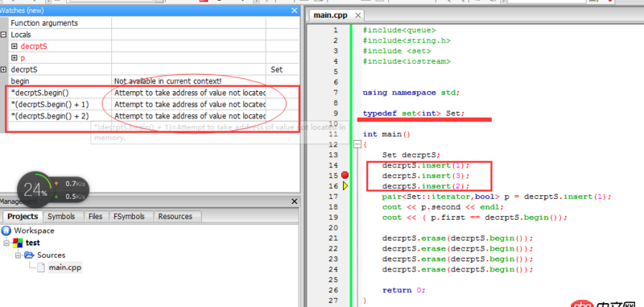Image resolution: width=644 pixels, height=307 pixels.
Task: Close the Management panel
Action: click(294, 201)
